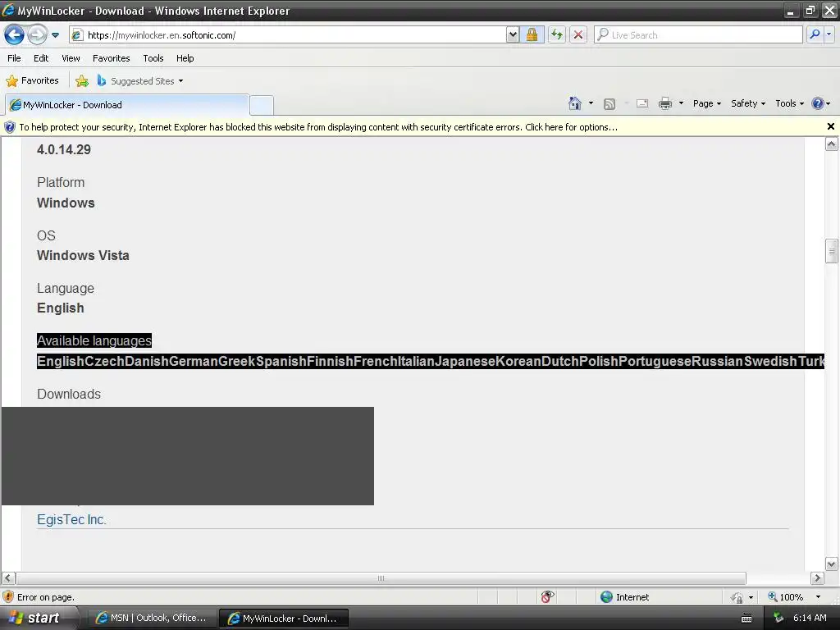Click Add to Favorites Bar icon
This screenshot has height=630, width=840.
[82, 81]
